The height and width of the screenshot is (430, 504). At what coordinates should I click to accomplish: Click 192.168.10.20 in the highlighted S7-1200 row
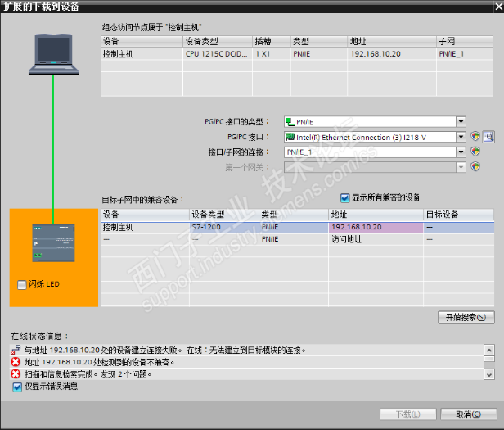tap(357, 227)
